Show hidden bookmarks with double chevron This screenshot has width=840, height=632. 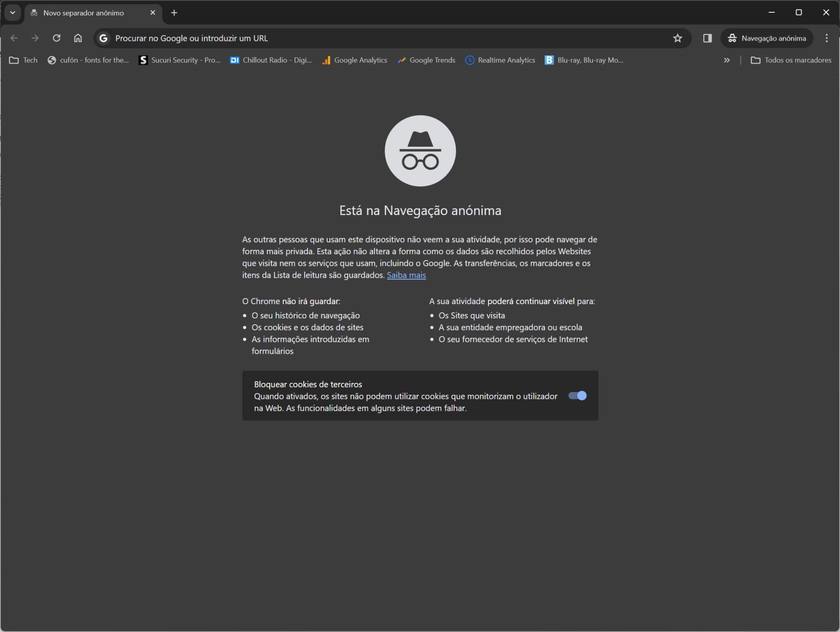tap(726, 60)
